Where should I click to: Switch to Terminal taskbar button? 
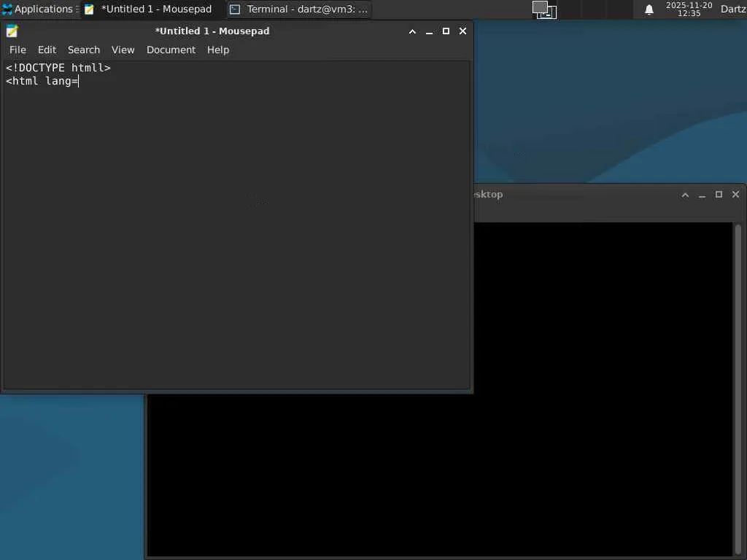click(x=299, y=9)
